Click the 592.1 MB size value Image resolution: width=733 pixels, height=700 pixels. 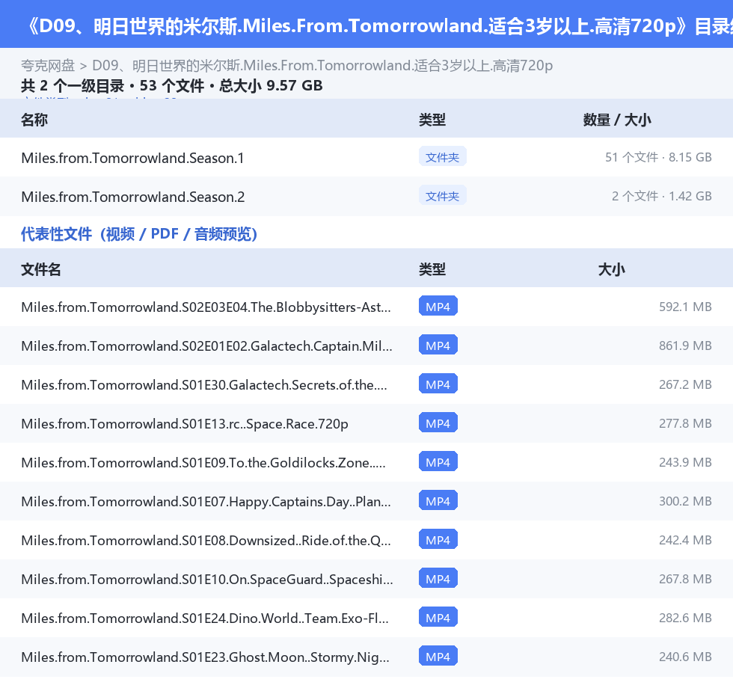coord(685,307)
